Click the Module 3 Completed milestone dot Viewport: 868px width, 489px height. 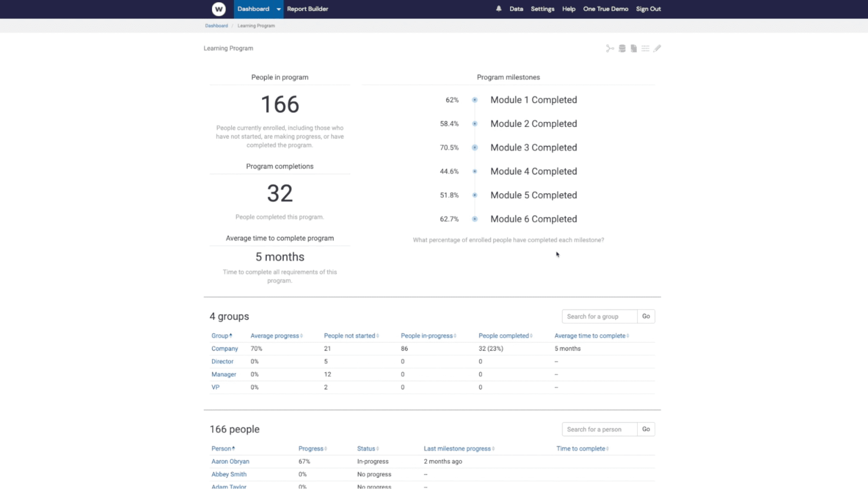[475, 148]
